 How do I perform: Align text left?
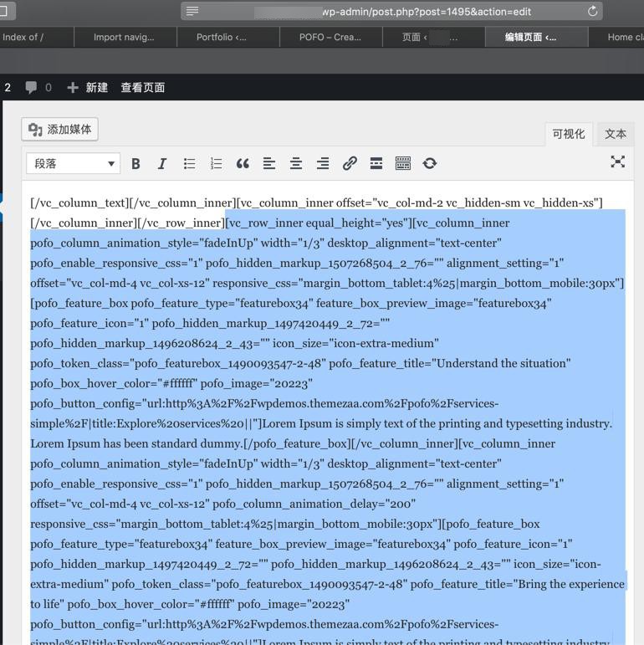pos(269,164)
